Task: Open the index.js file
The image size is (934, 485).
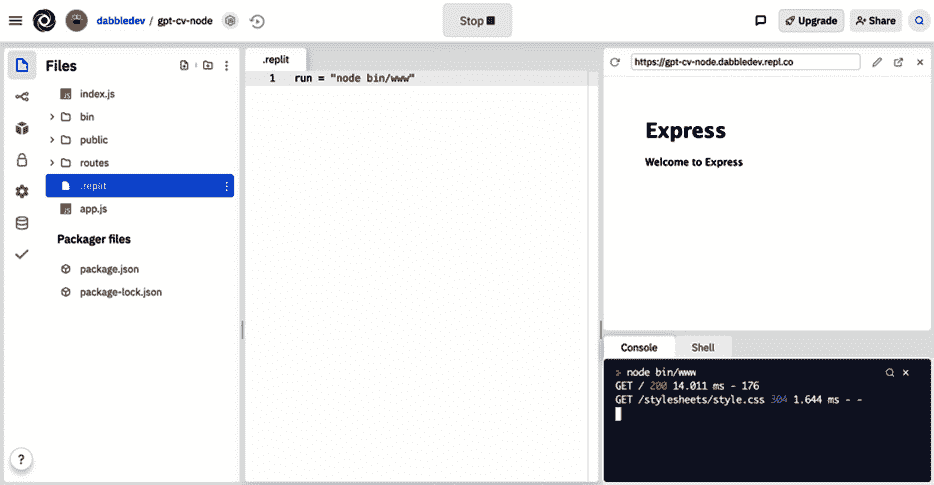Action: pyautogui.click(x=140, y=94)
